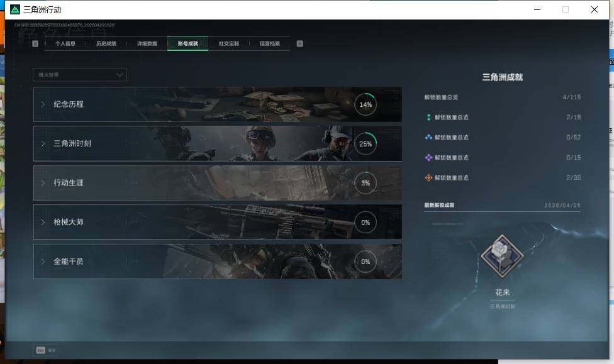
Task: Select the 账号成就 tab
Action: click(x=188, y=43)
